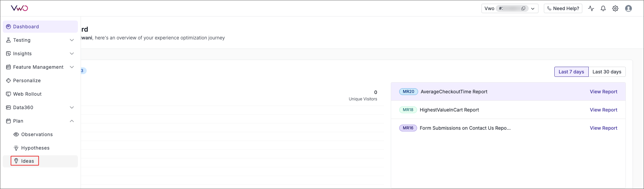Click the Insights label in sidebar

tap(22, 54)
